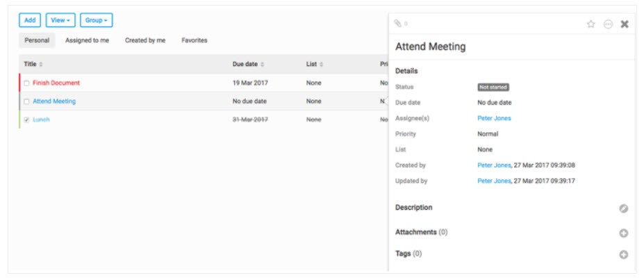Close the Attend Meeting details panel
644x280 pixels.
point(625,24)
